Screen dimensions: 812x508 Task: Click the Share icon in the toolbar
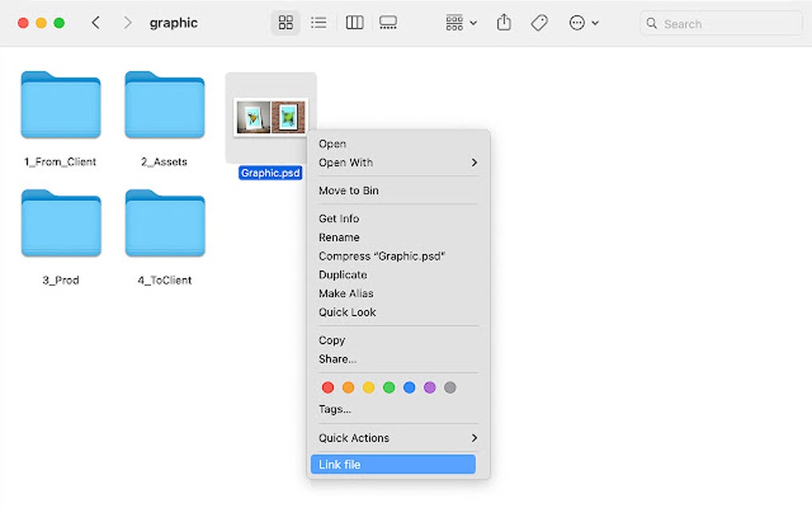pyautogui.click(x=503, y=22)
